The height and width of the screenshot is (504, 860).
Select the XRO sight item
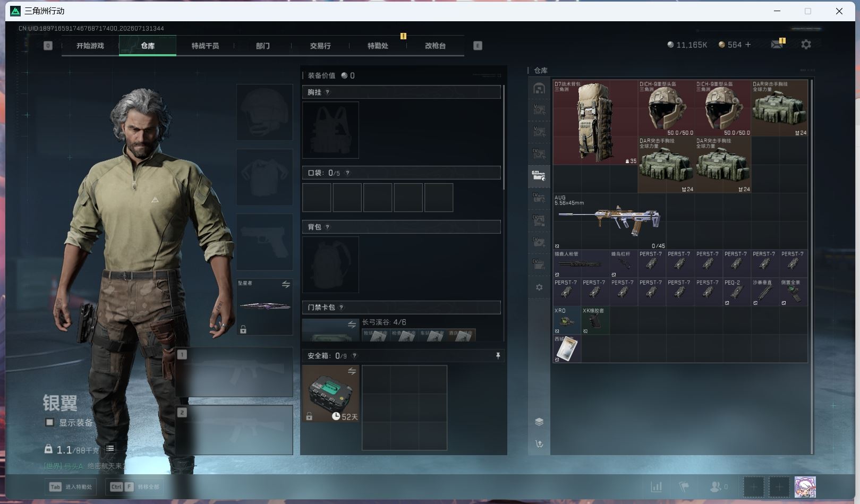(567, 320)
